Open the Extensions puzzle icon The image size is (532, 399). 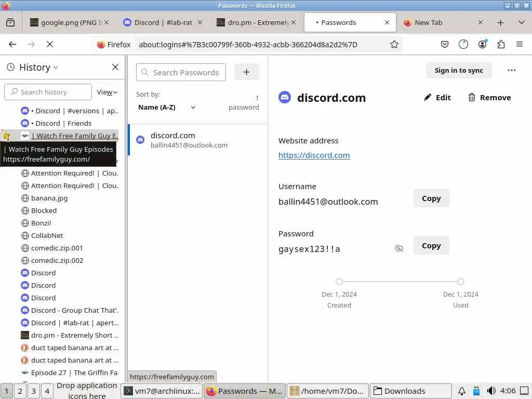click(501, 45)
